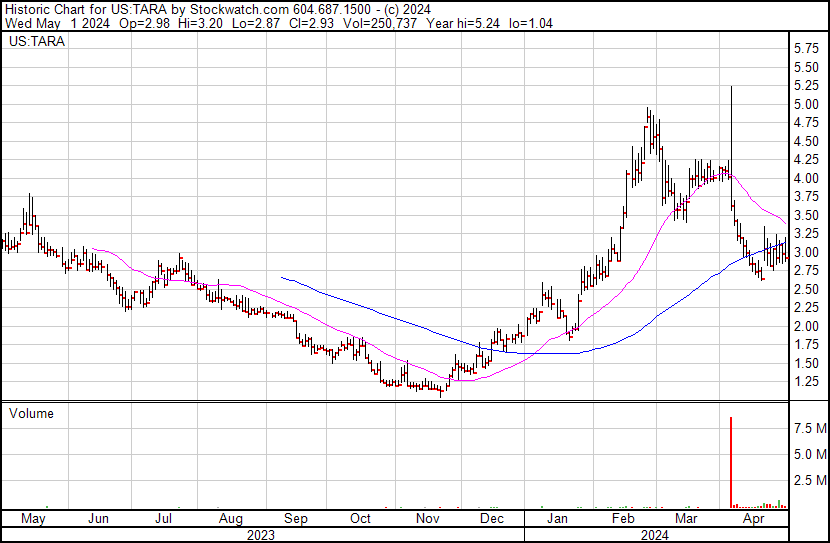830x543 pixels.
Task: Click the 4.25 price axis label
Action: (x=807, y=160)
